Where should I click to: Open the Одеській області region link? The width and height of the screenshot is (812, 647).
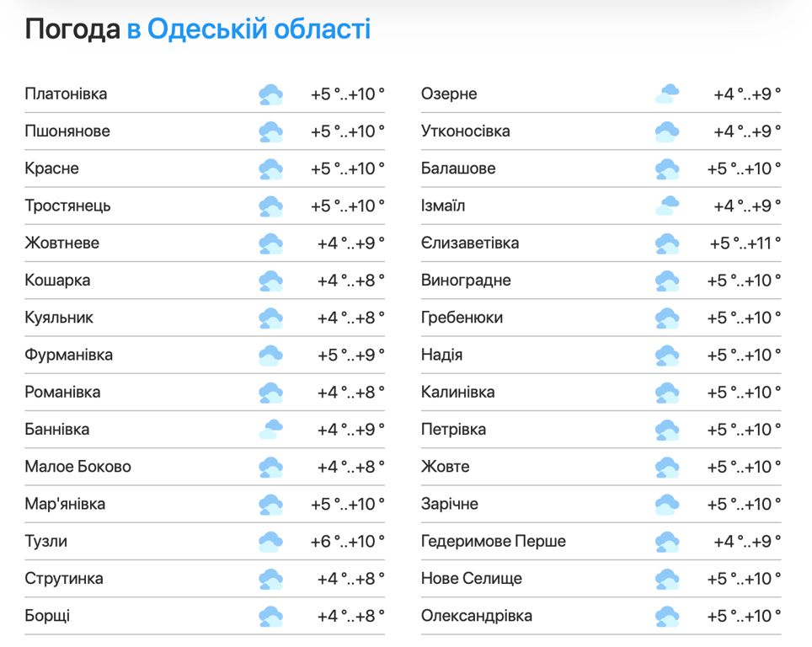tap(259, 29)
